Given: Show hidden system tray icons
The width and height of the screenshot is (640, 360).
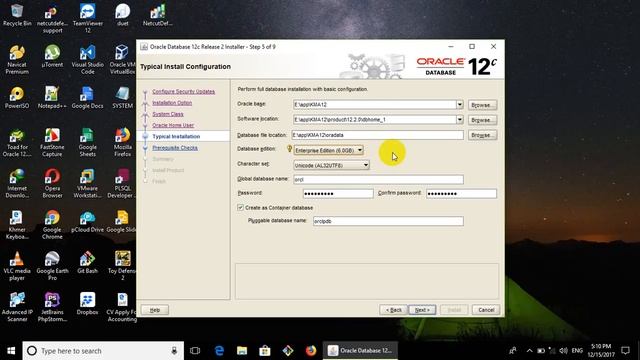Looking at the screenshot, I should (x=529, y=351).
